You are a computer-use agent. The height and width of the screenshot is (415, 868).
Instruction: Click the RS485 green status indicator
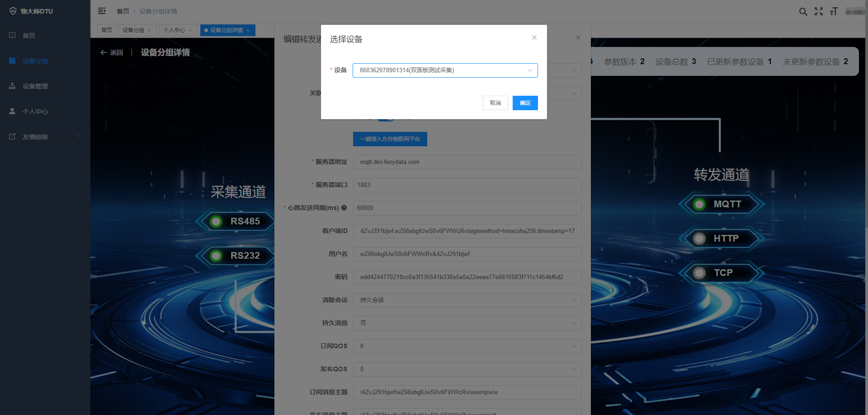tap(216, 221)
